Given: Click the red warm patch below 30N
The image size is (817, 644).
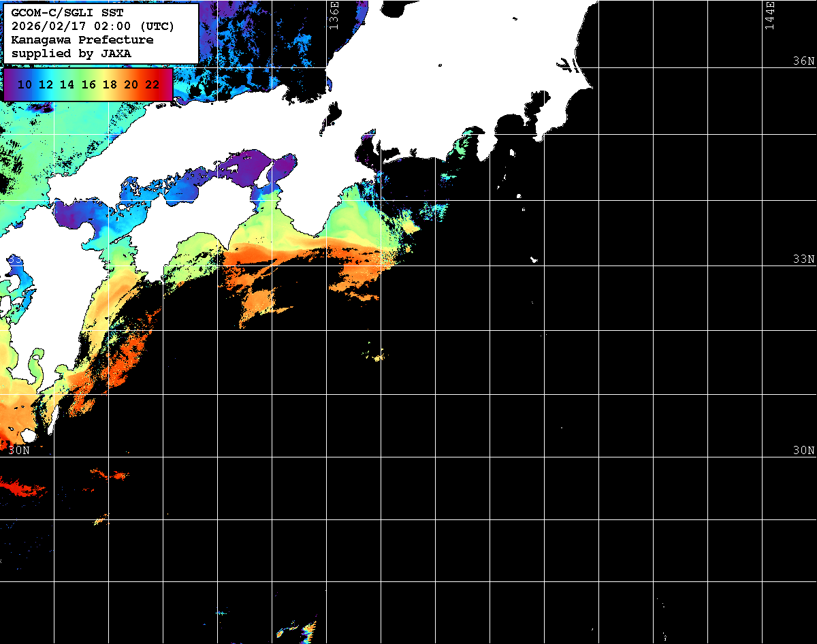Looking at the screenshot, I should click(x=20, y=487).
